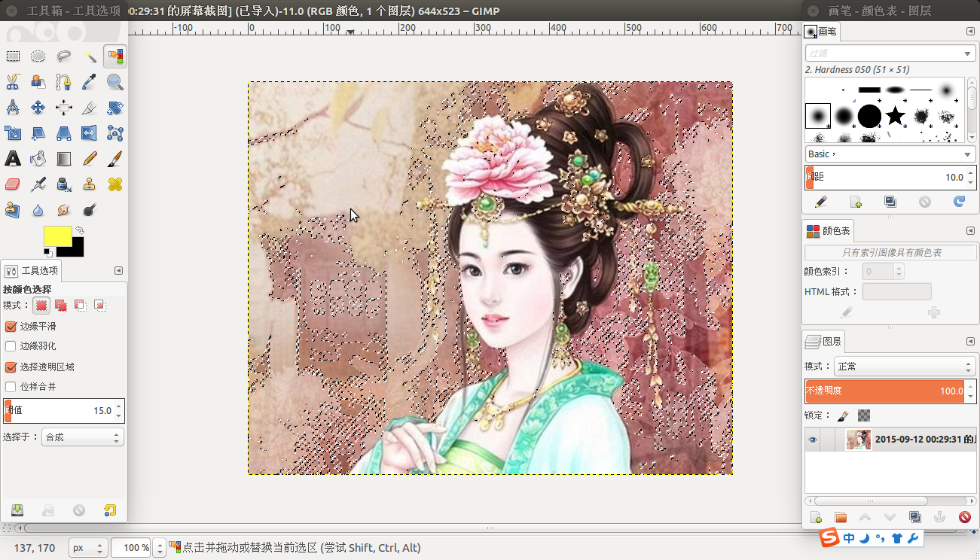
Task: Swap foreground and background colors
Action: point(79,230)
